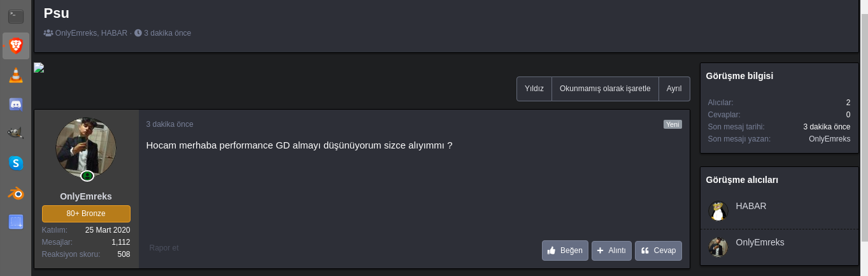The image size is (868, 276).
Task: Click OnlyEmreks username under avatar
Action: coord(86,196)
